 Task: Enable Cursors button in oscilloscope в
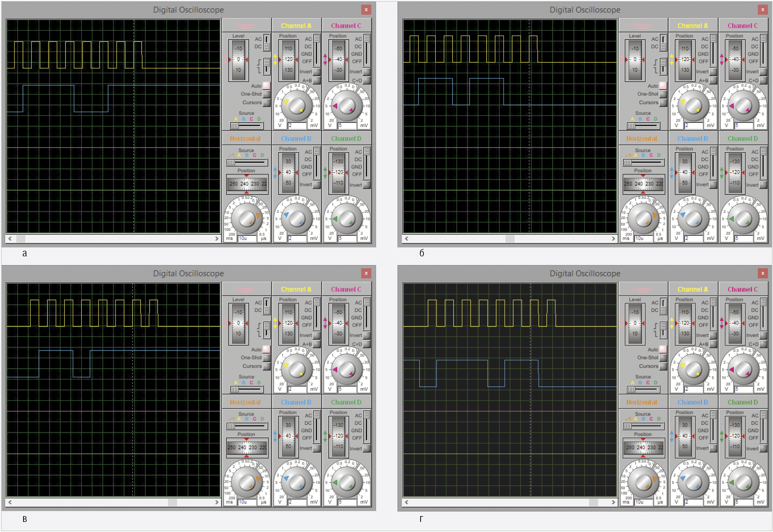[266, 366]
